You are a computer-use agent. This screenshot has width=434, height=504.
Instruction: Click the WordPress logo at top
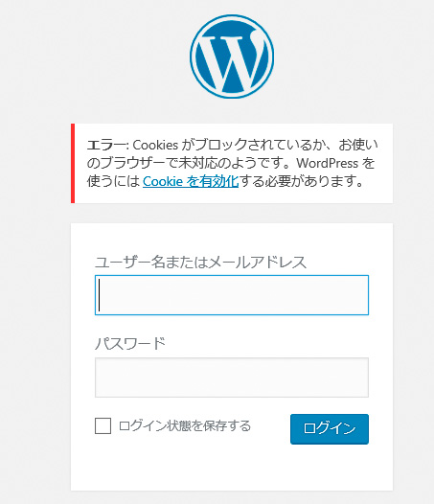click(232, 57)
